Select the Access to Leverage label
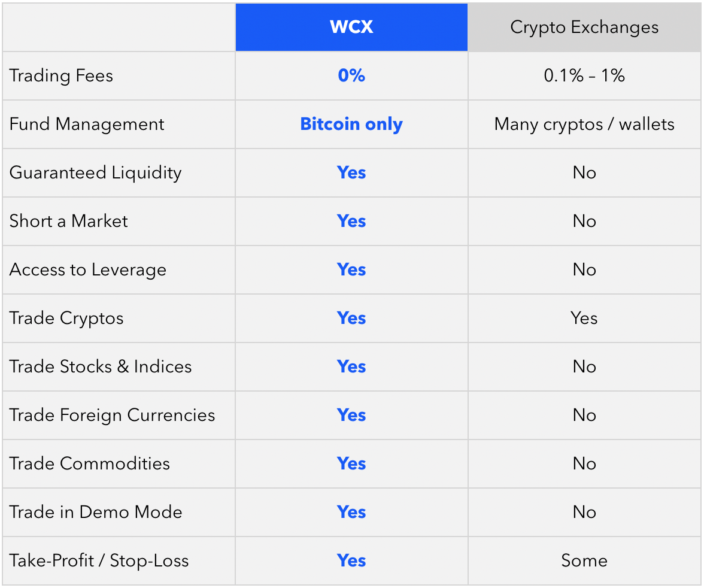The image size is (704, 588). pos(87,269)
